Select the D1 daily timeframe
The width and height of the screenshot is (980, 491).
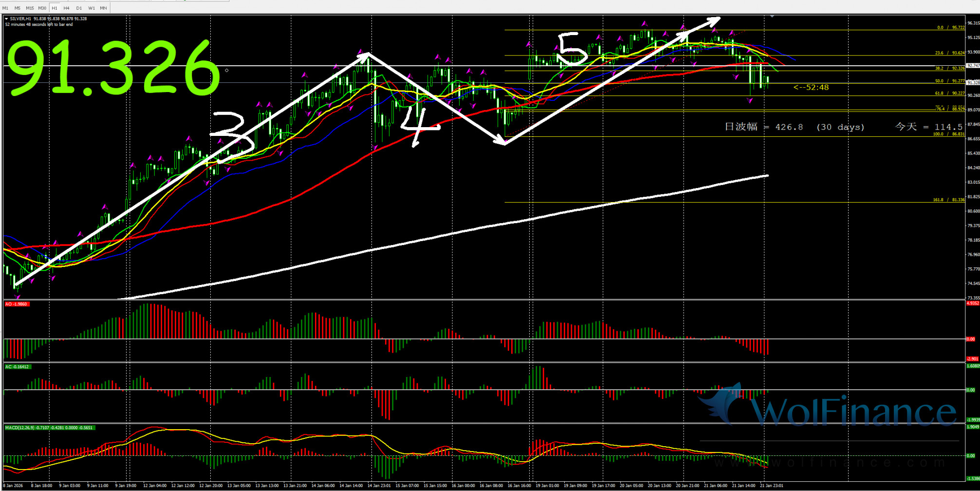pyautogui.click(x=79, y=8)
